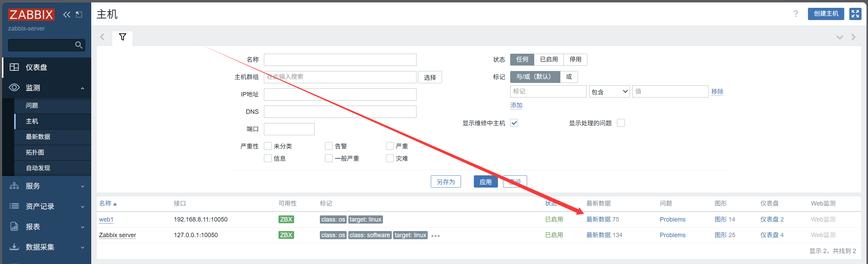868x264 pixels.
Task: Go to next filter tab arrow
Action: [853, 37]
